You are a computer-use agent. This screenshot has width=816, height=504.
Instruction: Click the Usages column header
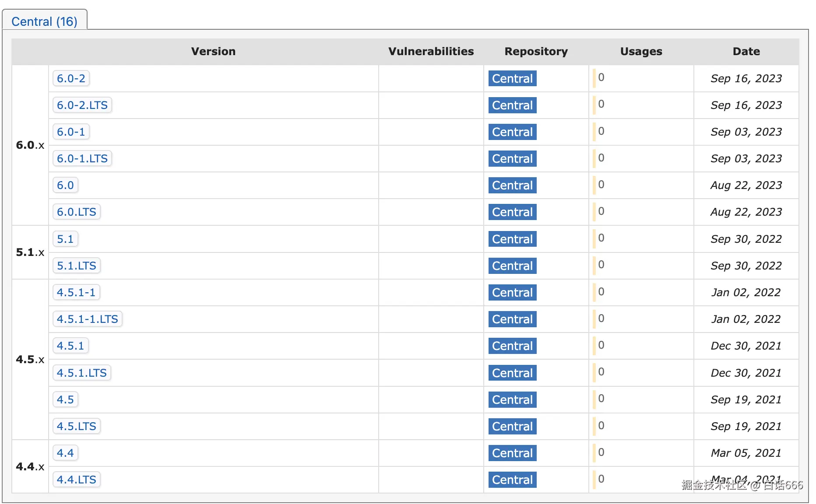(x=641, y=51)
